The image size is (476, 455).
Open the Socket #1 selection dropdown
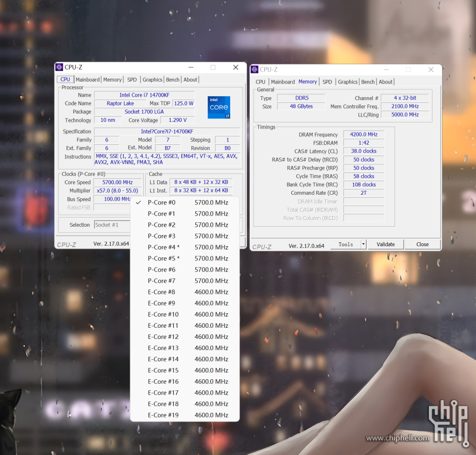(112, 225)
